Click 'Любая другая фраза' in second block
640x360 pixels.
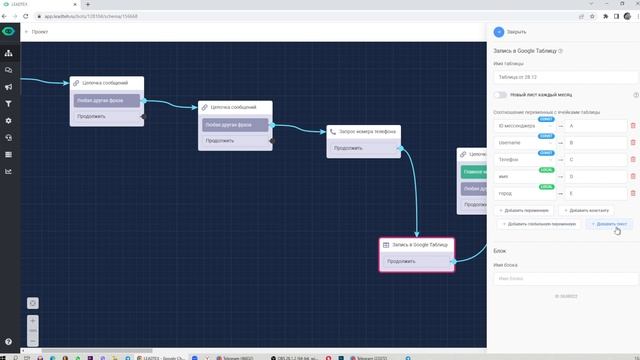(x=235, y=124)
